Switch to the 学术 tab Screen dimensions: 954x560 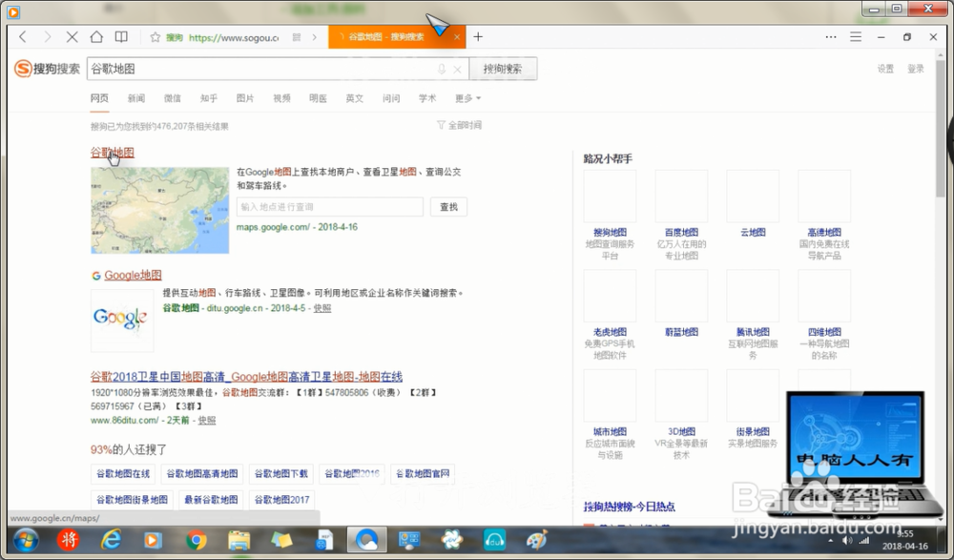(427, 98)
